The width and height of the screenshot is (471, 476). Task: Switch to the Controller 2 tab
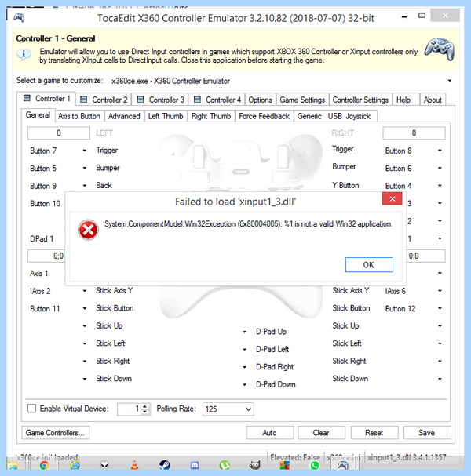point(104,100)
